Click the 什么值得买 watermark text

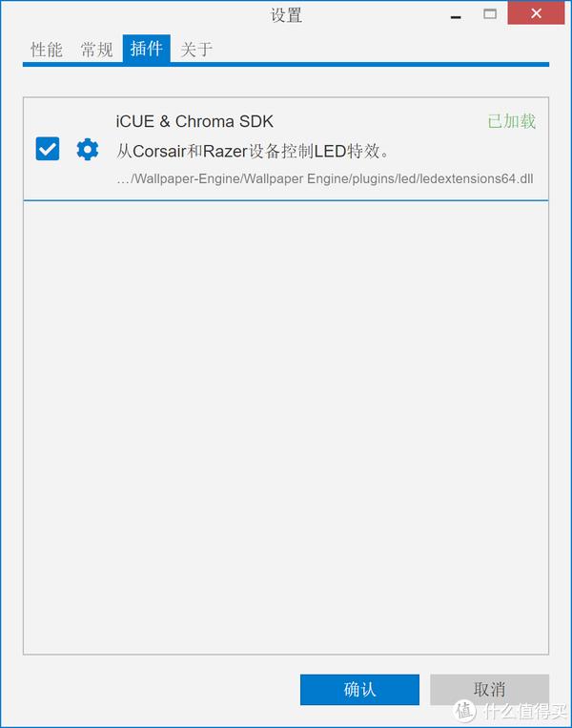pos(524,711)
